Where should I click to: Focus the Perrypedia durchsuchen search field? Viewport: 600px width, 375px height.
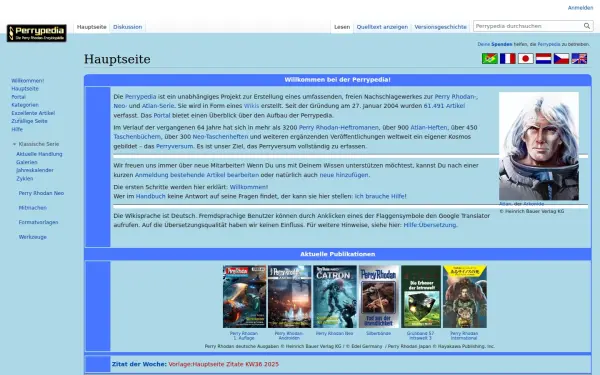[528, 26]
